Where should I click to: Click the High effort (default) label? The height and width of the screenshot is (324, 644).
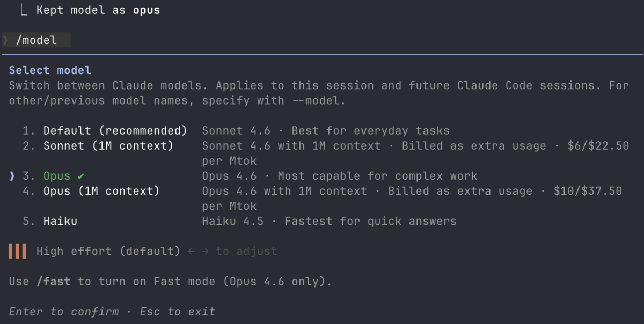108,251
